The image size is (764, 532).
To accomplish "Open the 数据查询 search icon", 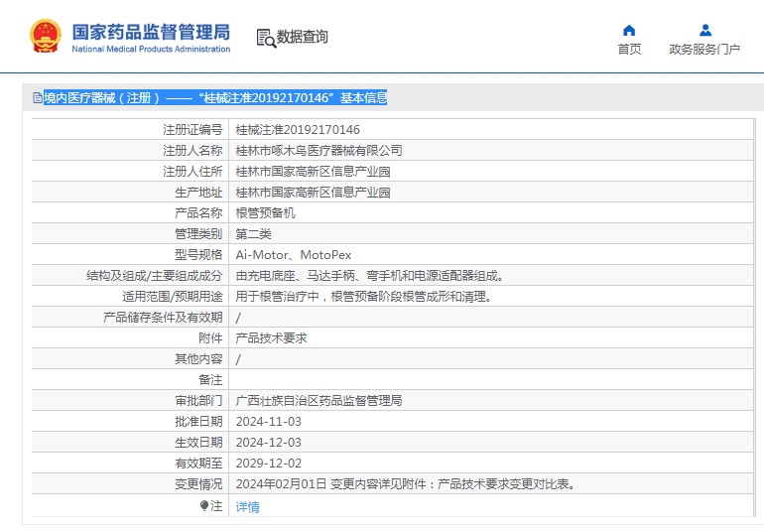I will [x=267, y=38].
